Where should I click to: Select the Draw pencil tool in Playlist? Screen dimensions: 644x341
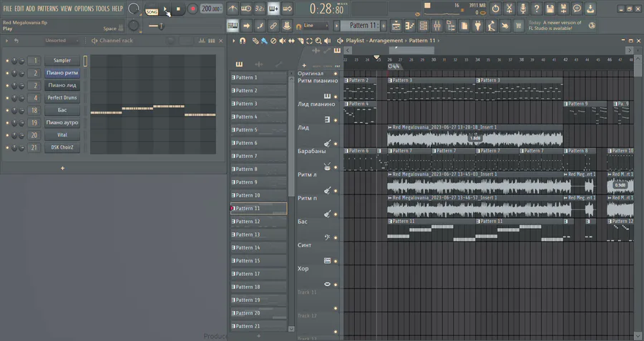pos(255,41)
